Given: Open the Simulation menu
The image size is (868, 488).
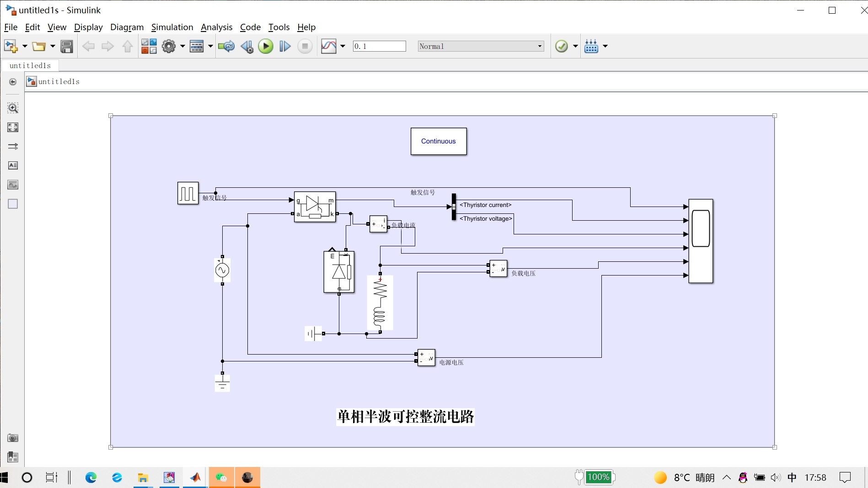Looking at the screenshot, I should 172,27.
